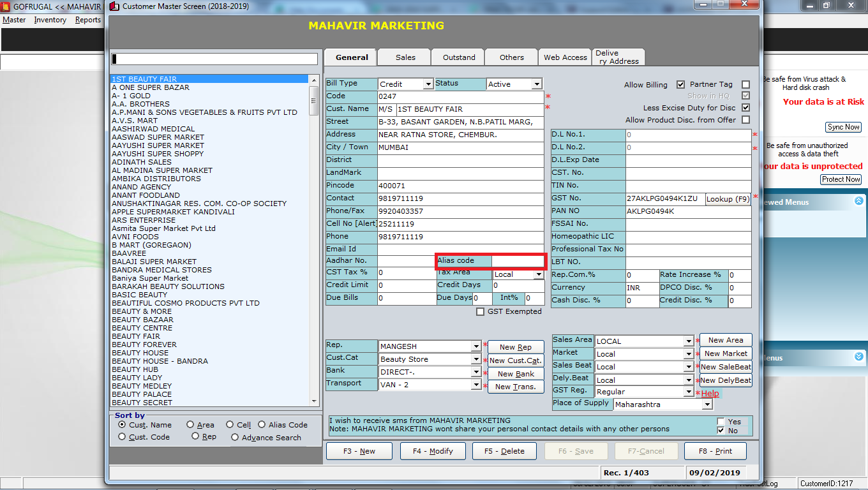Click the GOFRUGAL application icon in title bar
Viewport: 868px width, 490px height.
(6, 6)
